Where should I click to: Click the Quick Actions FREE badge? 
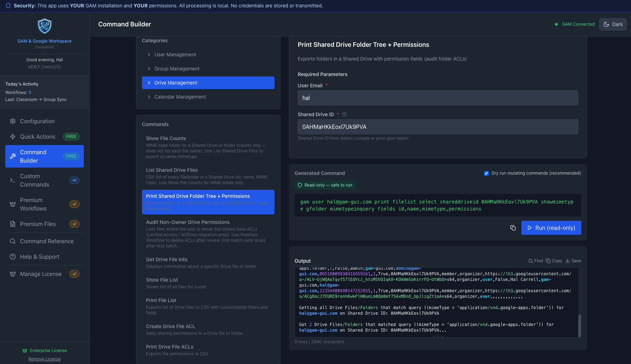71,137
